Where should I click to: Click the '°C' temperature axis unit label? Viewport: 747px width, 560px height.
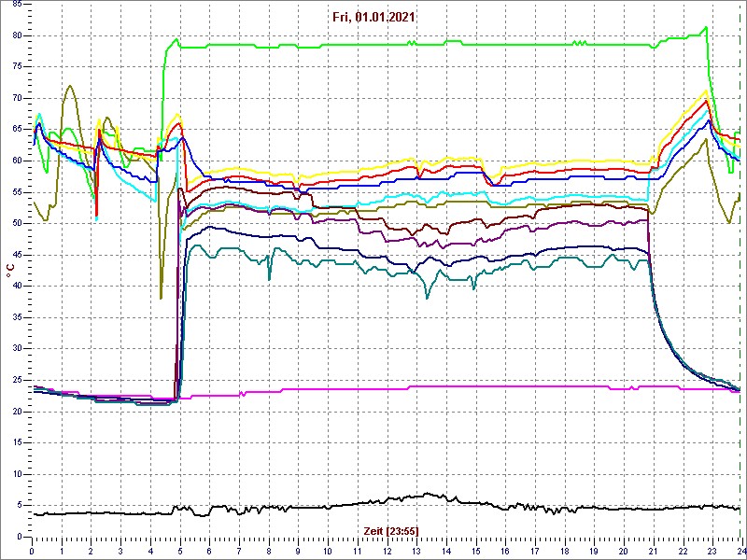coord(10,272)
